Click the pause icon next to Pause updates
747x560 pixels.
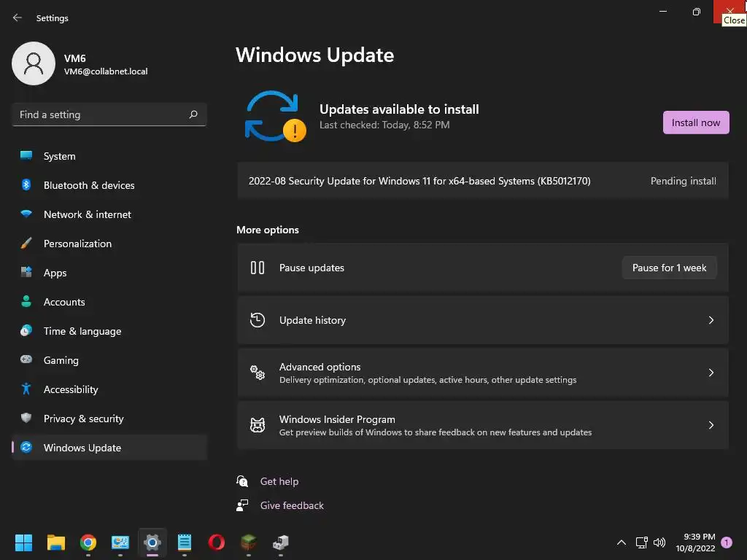(x=258, y=268)
